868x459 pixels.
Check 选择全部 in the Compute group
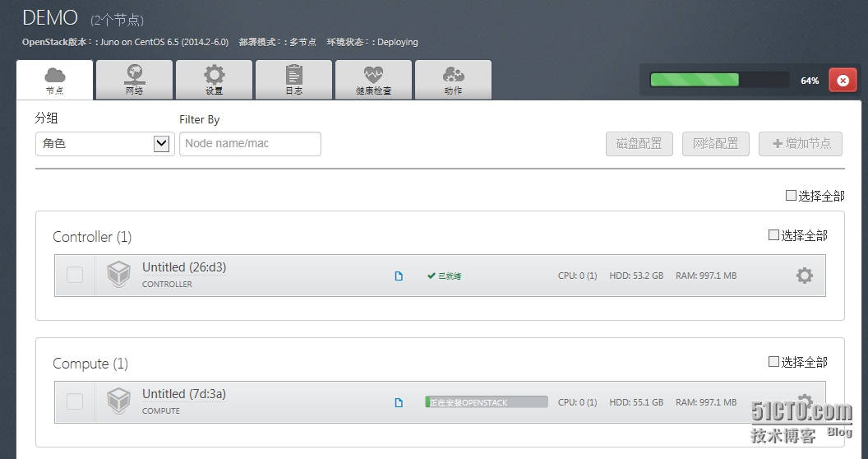click(x=774, y=362)
